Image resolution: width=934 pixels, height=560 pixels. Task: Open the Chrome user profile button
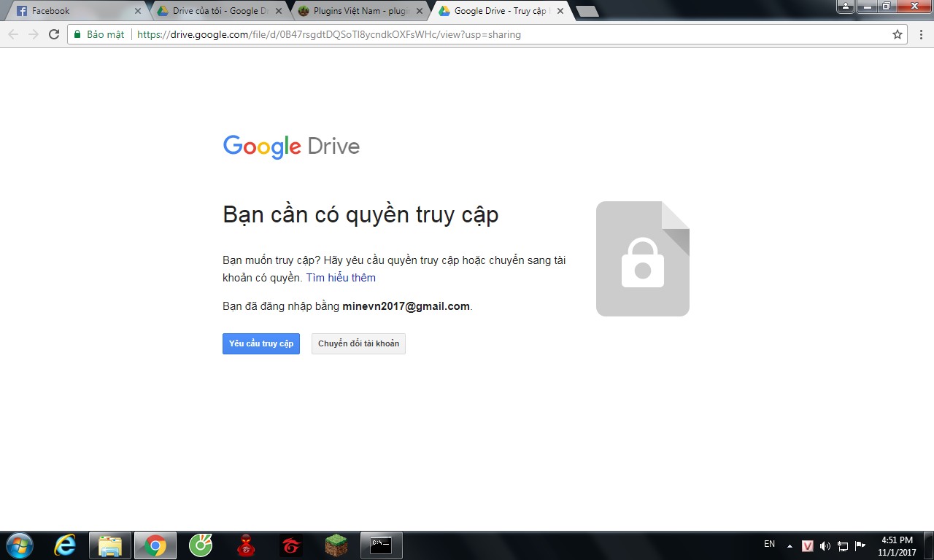846,7
